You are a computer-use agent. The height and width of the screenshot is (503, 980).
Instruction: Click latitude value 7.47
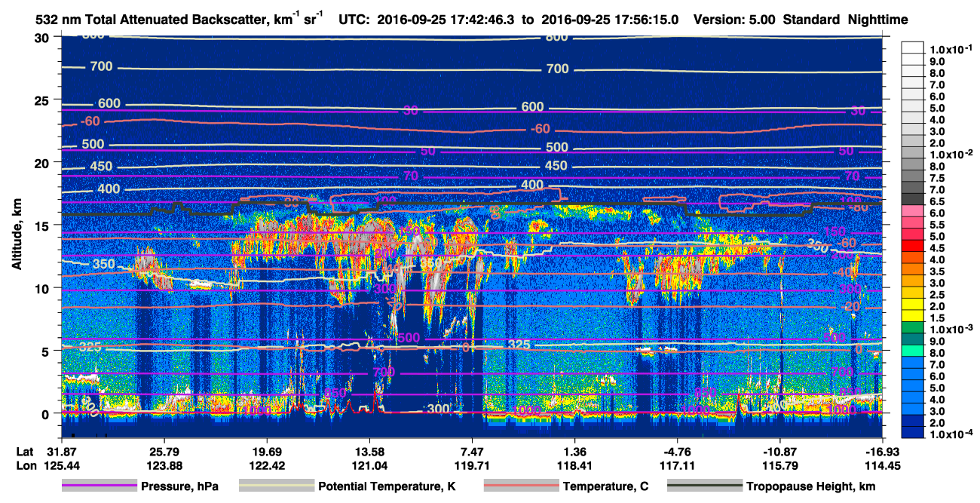[x=472, y=452]
